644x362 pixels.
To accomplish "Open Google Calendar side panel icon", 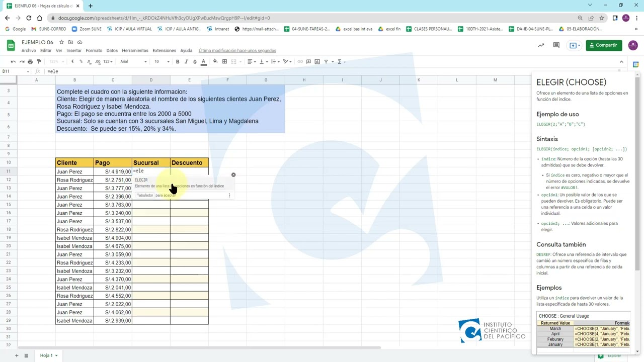I will click(x=636, y=65).
